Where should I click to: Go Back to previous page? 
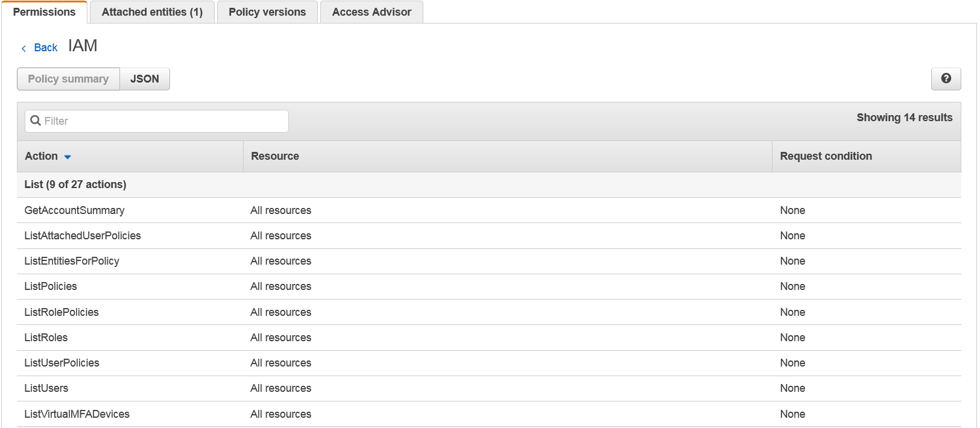tap(45, 48)
